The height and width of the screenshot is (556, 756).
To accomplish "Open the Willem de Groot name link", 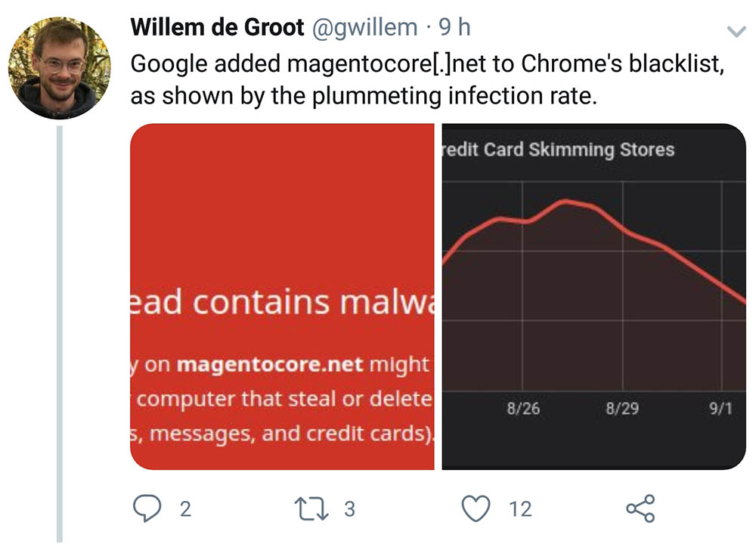I will tap(217, 27).
